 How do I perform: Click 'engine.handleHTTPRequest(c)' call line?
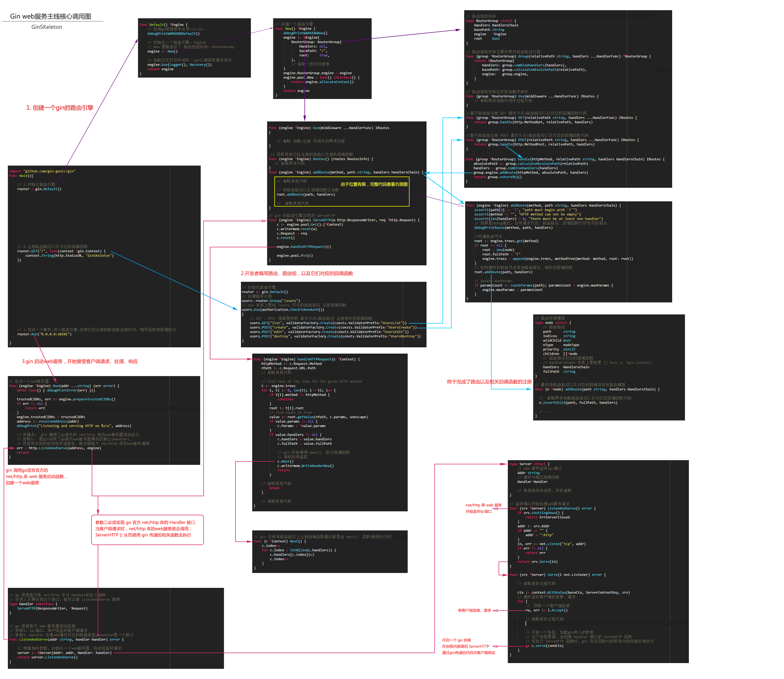(x=304, y=247)
